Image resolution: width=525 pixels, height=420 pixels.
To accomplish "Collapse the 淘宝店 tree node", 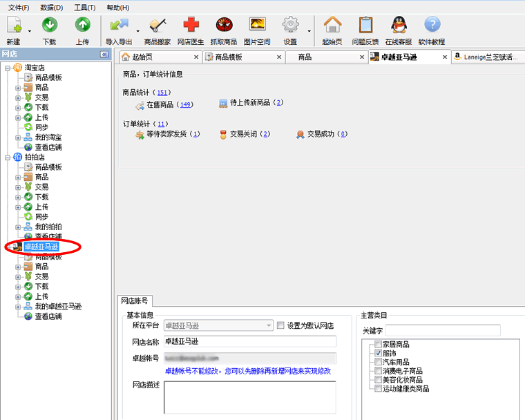I will click(8, 68).
